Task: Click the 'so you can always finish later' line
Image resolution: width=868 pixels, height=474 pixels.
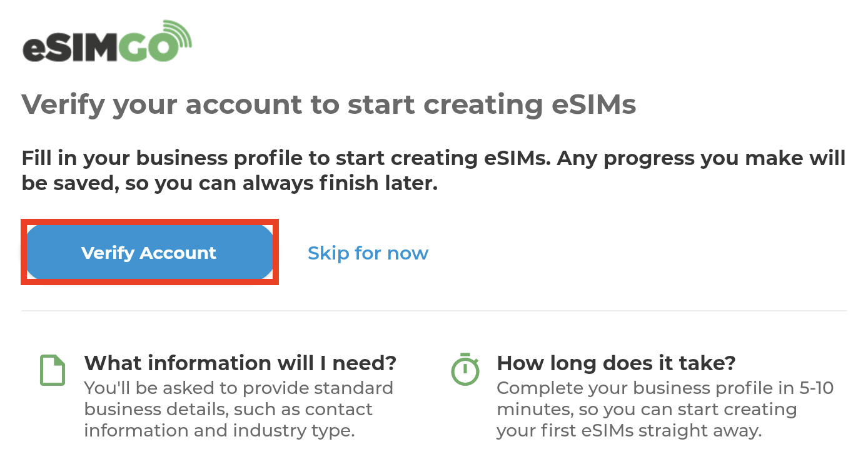Action: (230, 183)
